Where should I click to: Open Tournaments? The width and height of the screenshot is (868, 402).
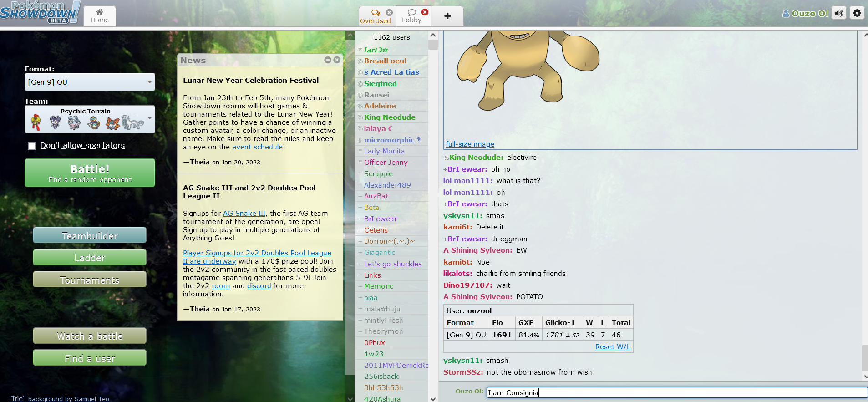90,280
